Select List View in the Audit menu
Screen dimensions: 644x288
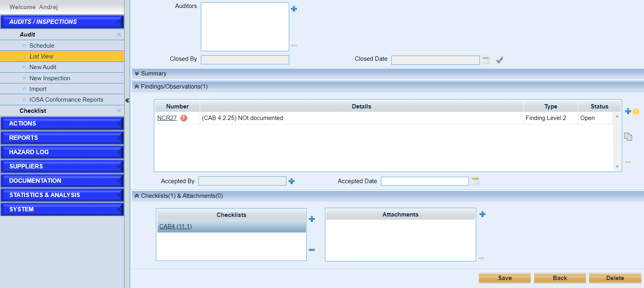(62, 56)
